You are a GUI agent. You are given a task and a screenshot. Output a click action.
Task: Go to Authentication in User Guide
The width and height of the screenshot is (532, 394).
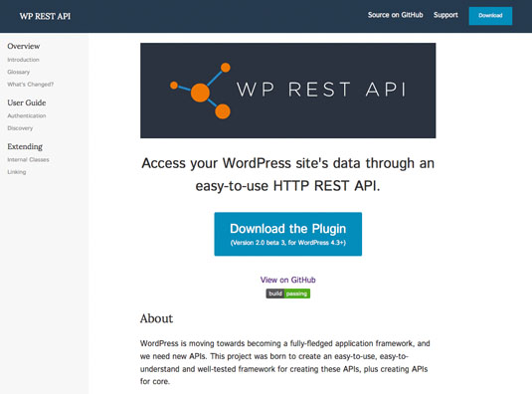click(x=27, y=115)
